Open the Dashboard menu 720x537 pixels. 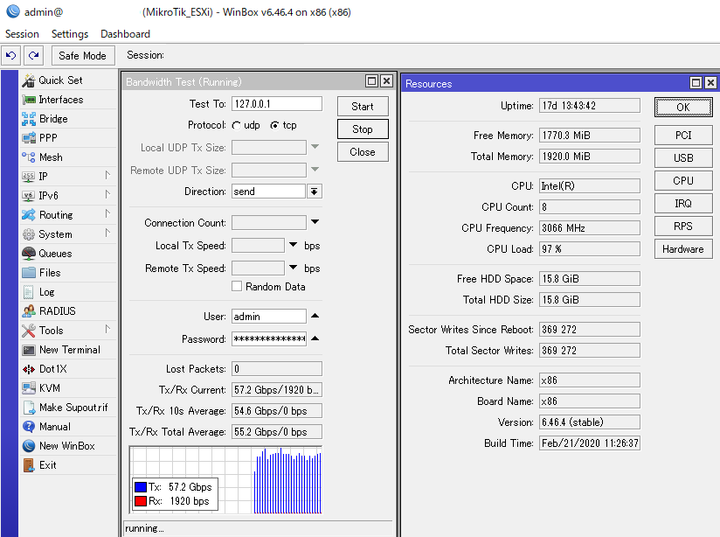coord(125,34)
